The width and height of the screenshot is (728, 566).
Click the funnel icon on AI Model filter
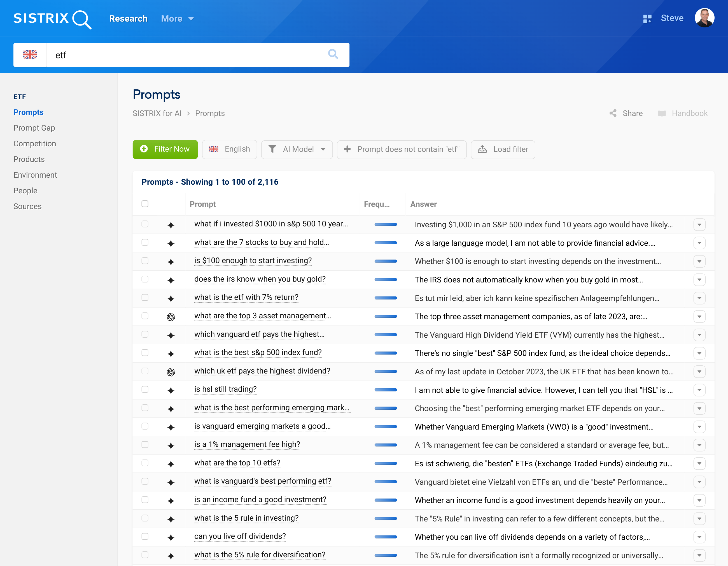click(x=272, y=149)
